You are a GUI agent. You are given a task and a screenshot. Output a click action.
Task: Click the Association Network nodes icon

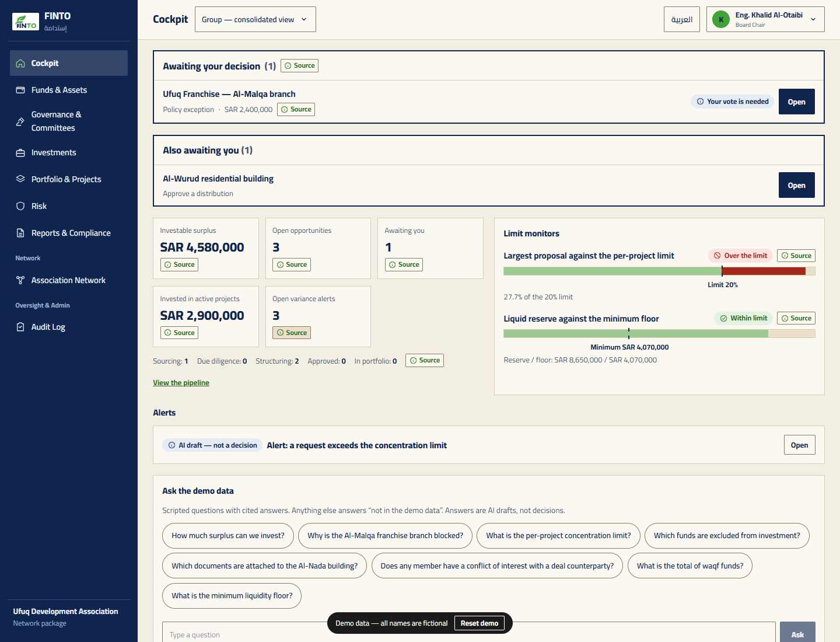20,280
